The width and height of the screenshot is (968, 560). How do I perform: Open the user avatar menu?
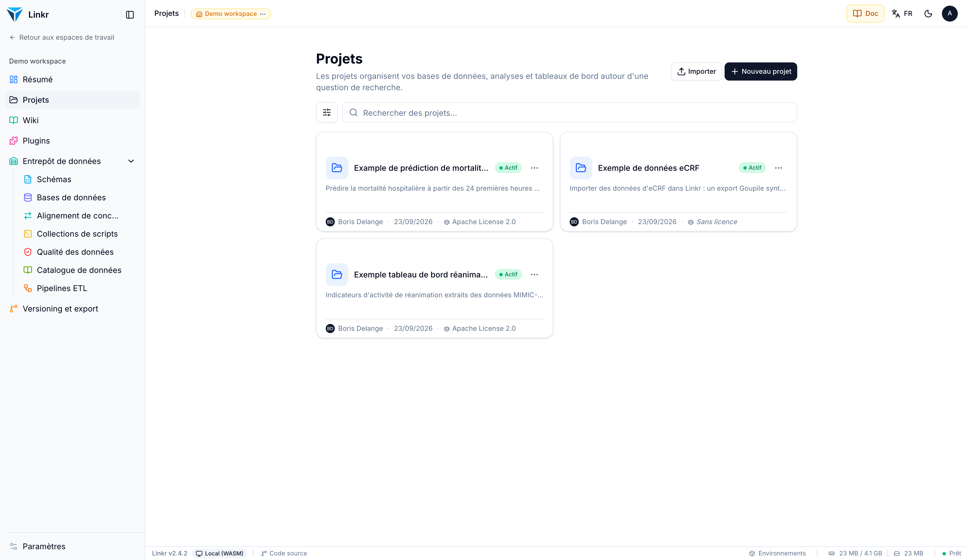click(950, 13)
